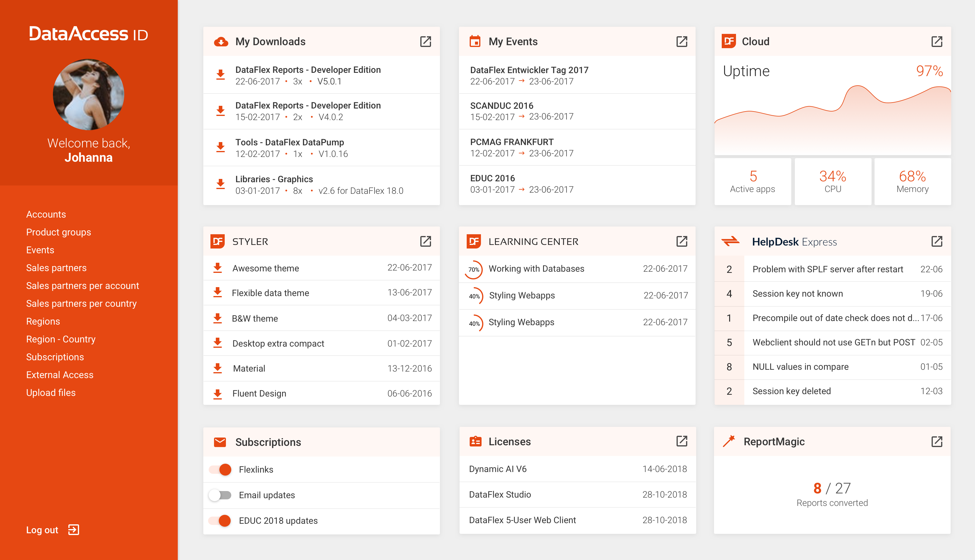This screenshot has height=560, width=975.
Task: Open ReportMagic external link icon
Action: [x=937, y=441]
